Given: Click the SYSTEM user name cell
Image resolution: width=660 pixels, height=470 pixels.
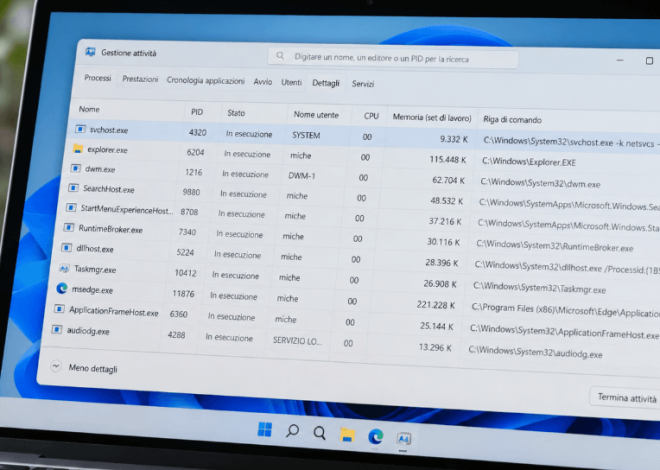Looking at the screenshot, I should click(x=306, y=135).
